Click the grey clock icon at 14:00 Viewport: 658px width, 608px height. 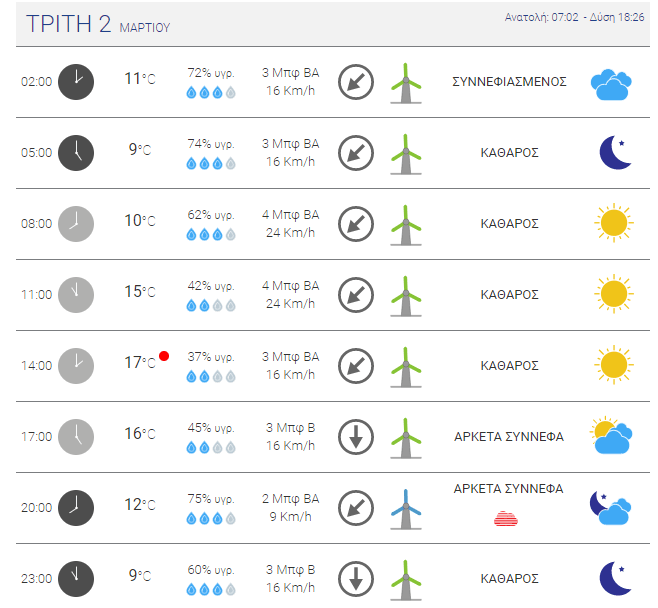76,366
